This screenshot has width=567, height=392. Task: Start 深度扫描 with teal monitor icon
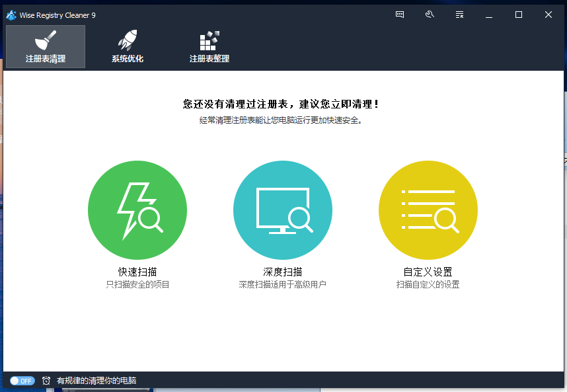point(283,210)
